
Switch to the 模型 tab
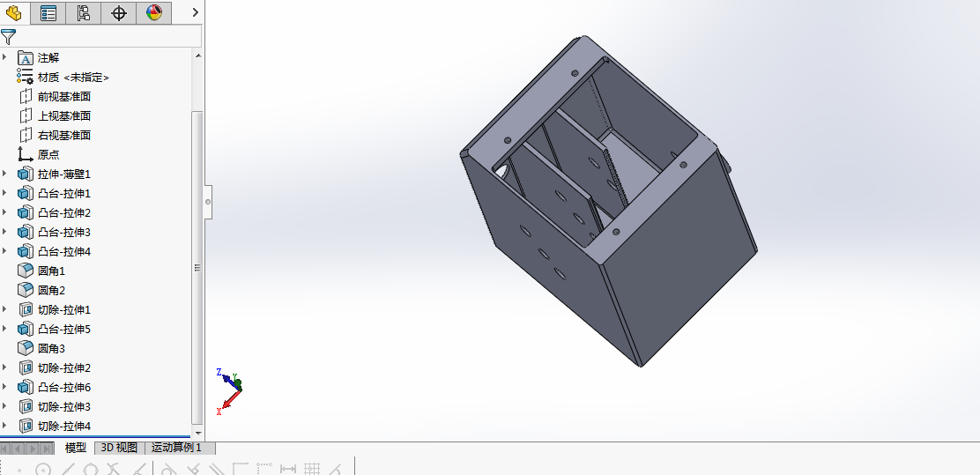pyautogui.click(x=76, y=448)
